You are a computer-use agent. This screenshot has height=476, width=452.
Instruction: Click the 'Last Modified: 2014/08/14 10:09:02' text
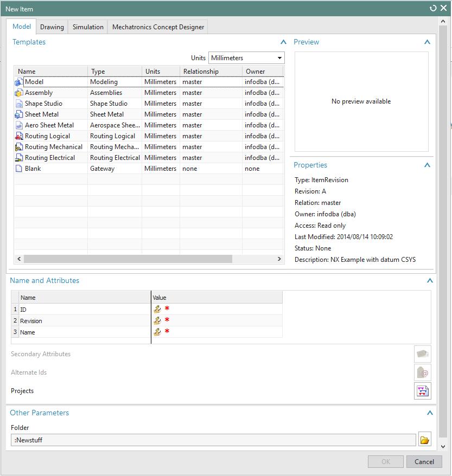tap(343, 237)
